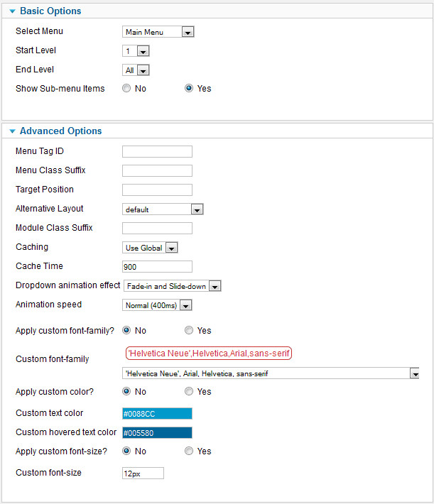
Task: Open the Start Level dropdown
Action: [136, 51]
